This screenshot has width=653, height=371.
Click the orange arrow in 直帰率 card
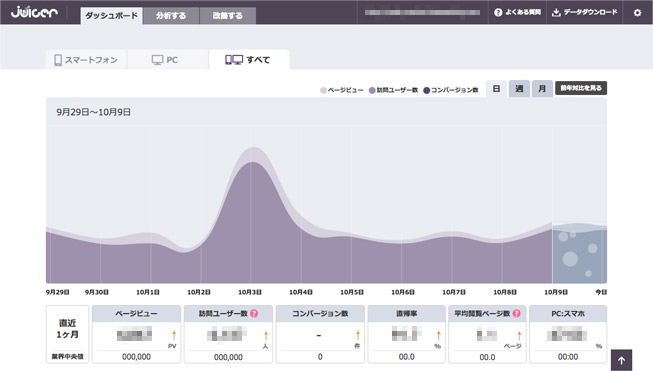[438, 334]
